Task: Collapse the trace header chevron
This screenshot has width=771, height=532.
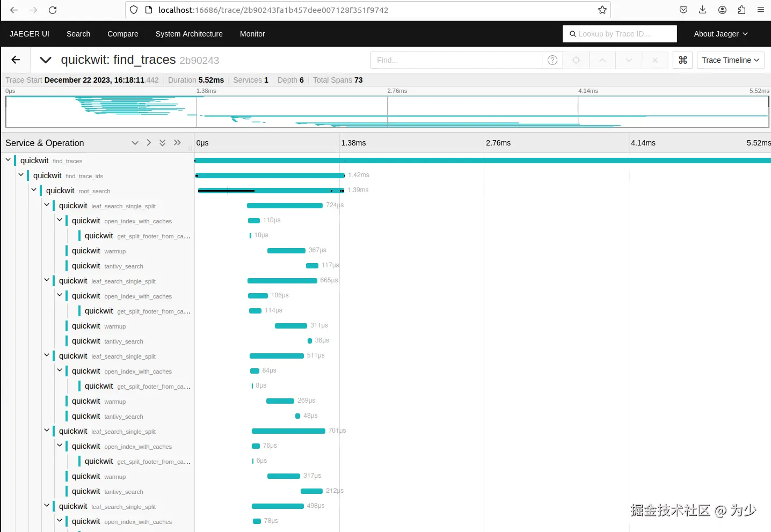Action: (x=46, y=60)
